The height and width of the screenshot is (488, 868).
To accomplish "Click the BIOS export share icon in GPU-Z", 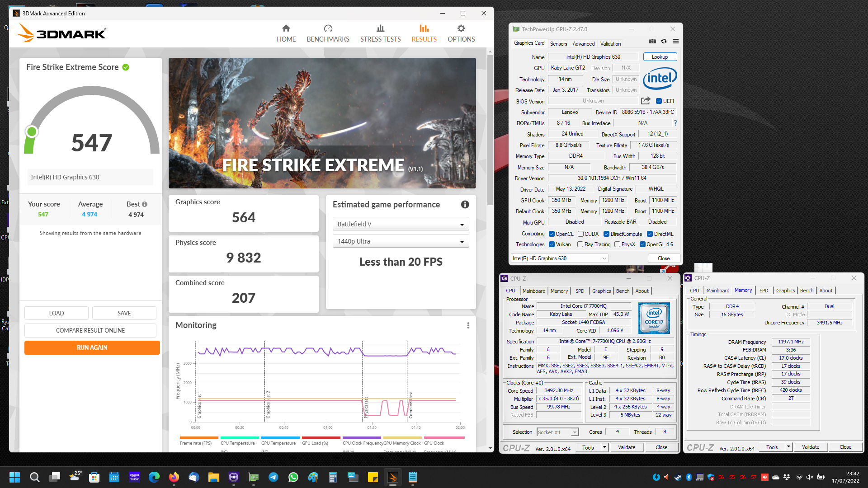I will pyautogui.click(x=646, y=101).
